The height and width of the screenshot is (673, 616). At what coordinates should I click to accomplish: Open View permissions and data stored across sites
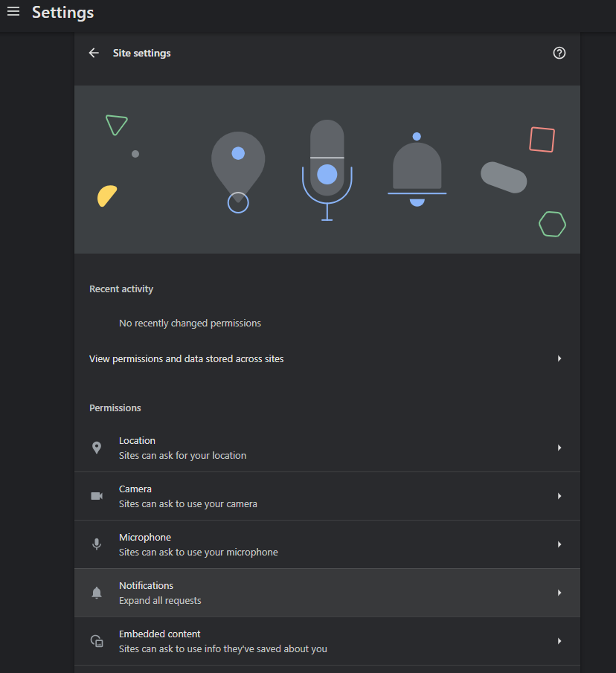point(327,358)
